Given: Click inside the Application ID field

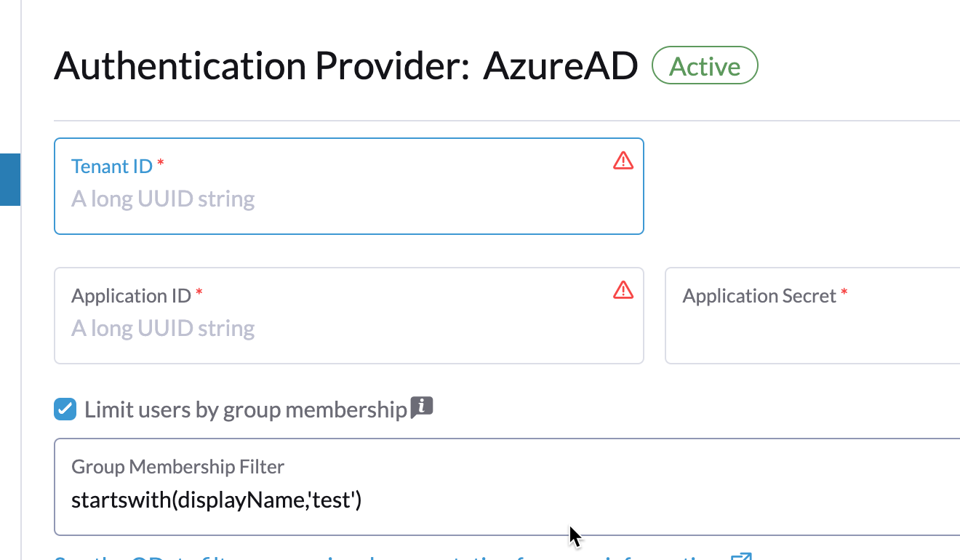Looking at the screenshot, I should point(349,327).
